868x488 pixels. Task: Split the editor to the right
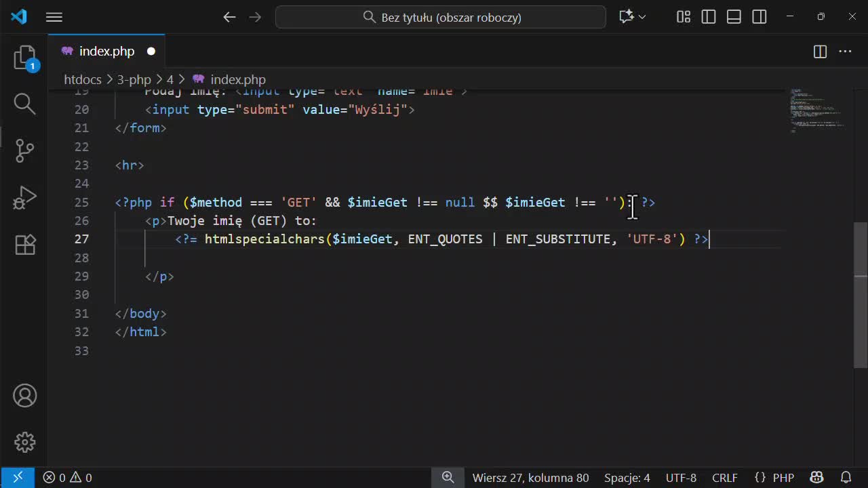[820, 52]
